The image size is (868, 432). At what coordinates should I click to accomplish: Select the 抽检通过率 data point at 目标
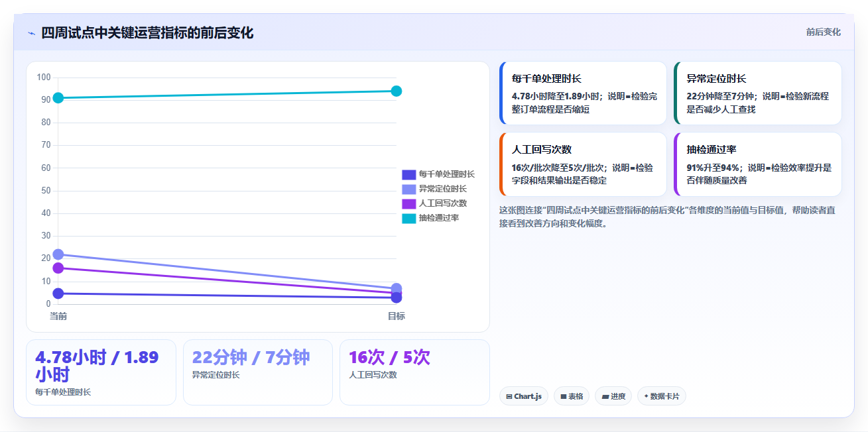click(x=397, y=91)
